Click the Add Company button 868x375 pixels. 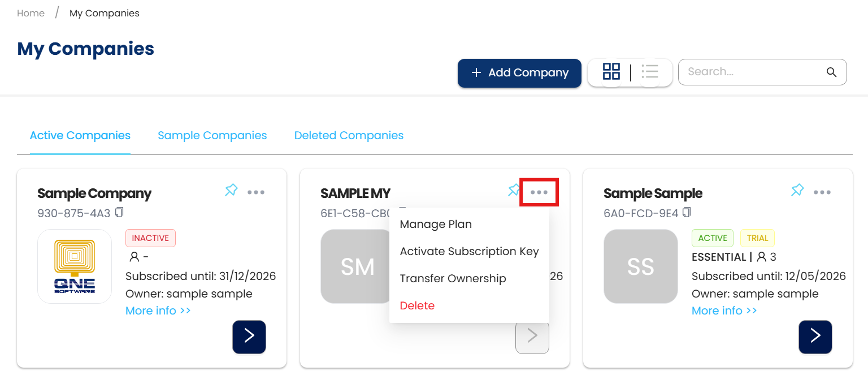(519, 73)
